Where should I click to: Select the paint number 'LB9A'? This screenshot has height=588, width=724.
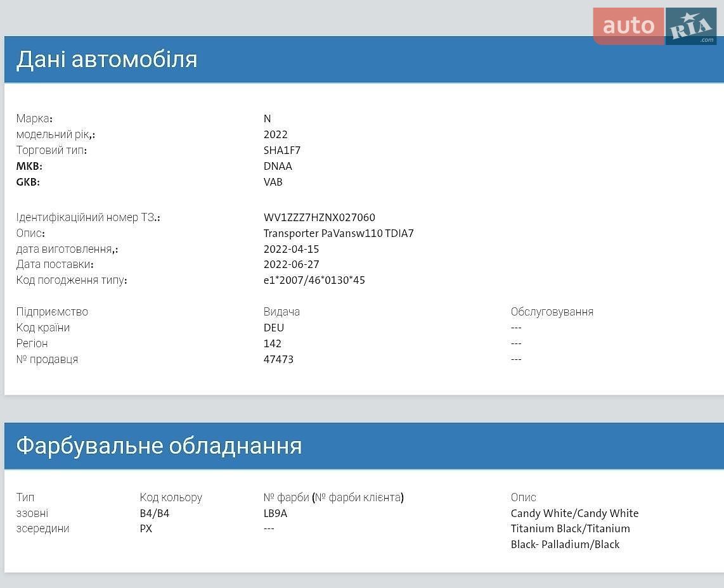[x=276, y=513]
